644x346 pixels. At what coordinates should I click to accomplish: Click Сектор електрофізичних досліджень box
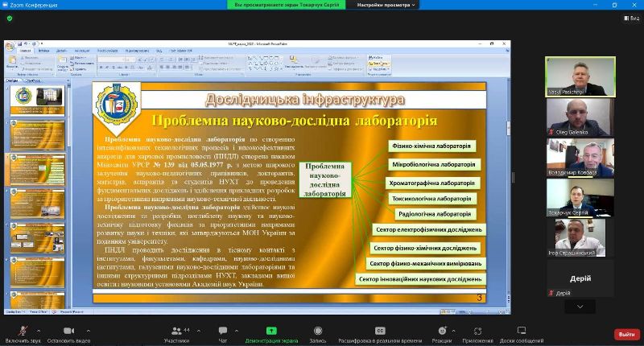pyautogui.click(x=429, y=230)
